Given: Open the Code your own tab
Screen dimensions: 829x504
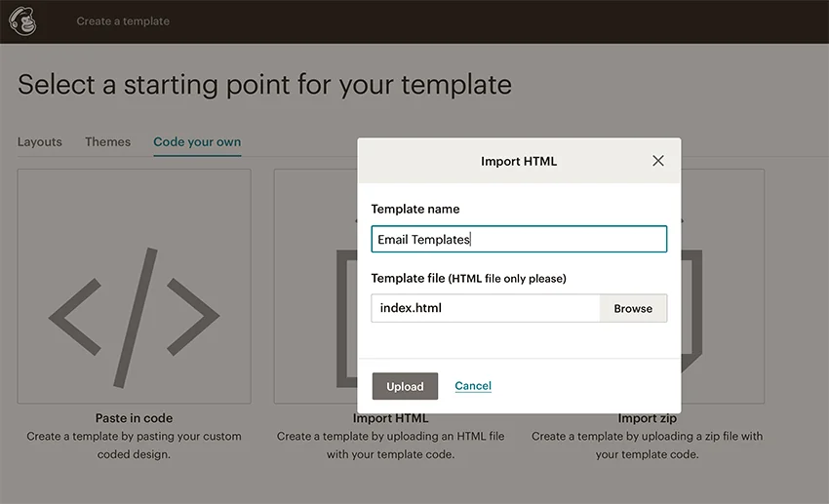Looking at the screenshot, I should (197, 142).
